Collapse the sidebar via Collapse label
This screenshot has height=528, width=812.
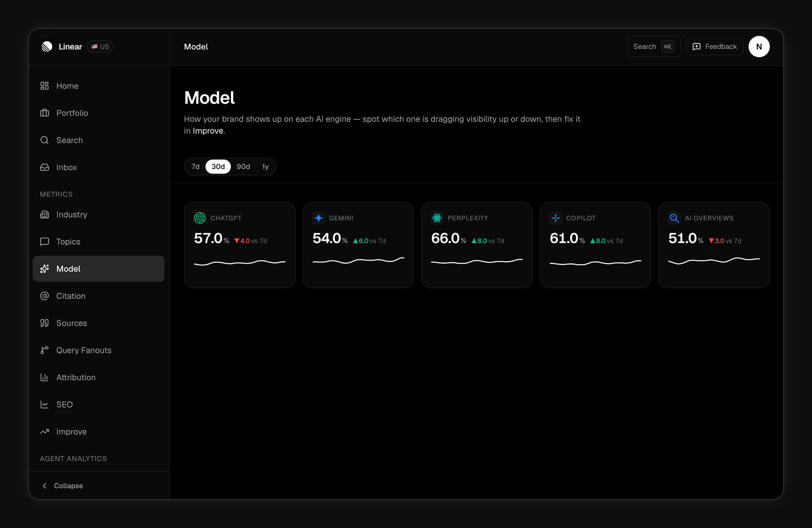click(x=68, y=486)
